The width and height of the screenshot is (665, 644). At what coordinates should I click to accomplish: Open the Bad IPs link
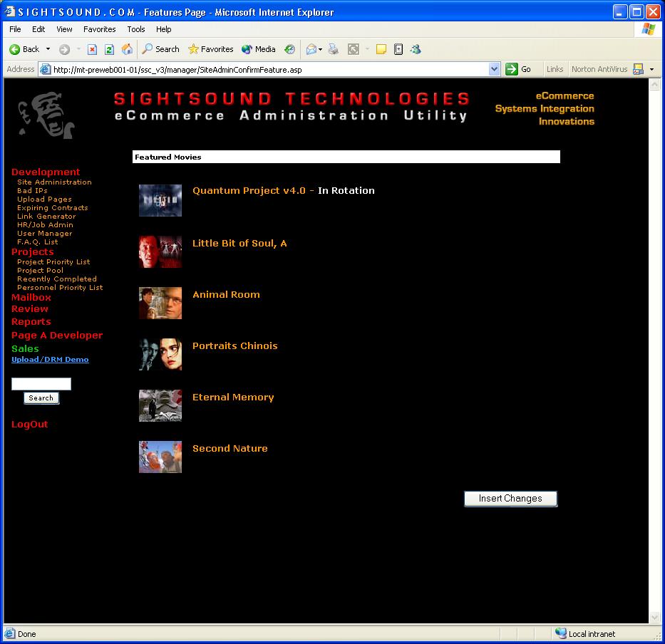32,191
